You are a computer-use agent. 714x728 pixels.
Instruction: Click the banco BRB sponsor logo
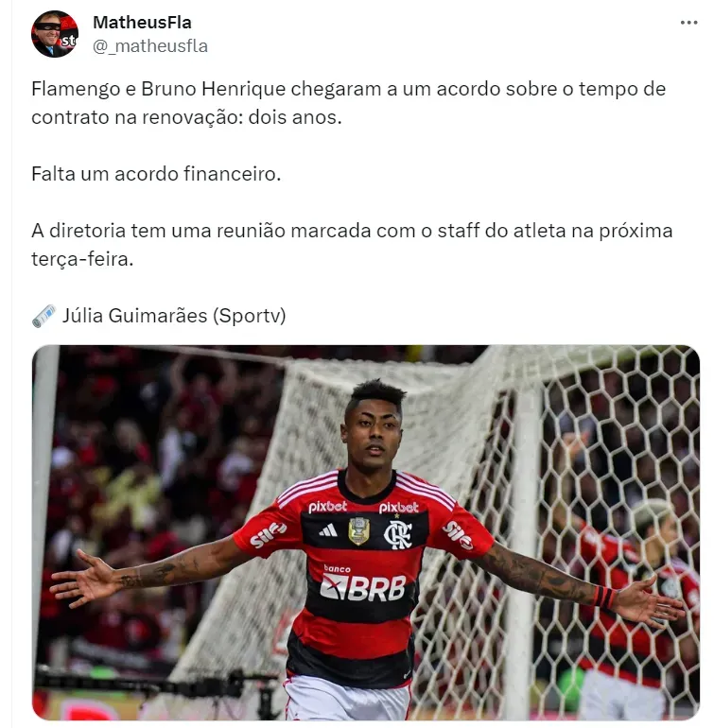point(363,583)
